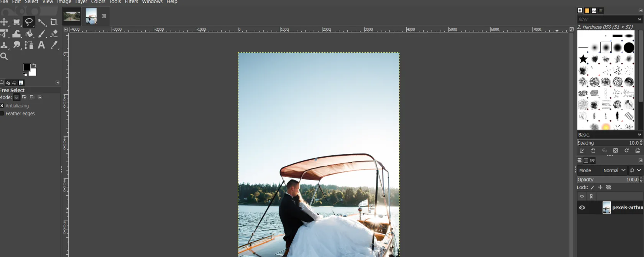Viewport: 644px width, 257px height.
Task: Choose the Fuzzy Select magic wand tool
Action: (42, 22)
